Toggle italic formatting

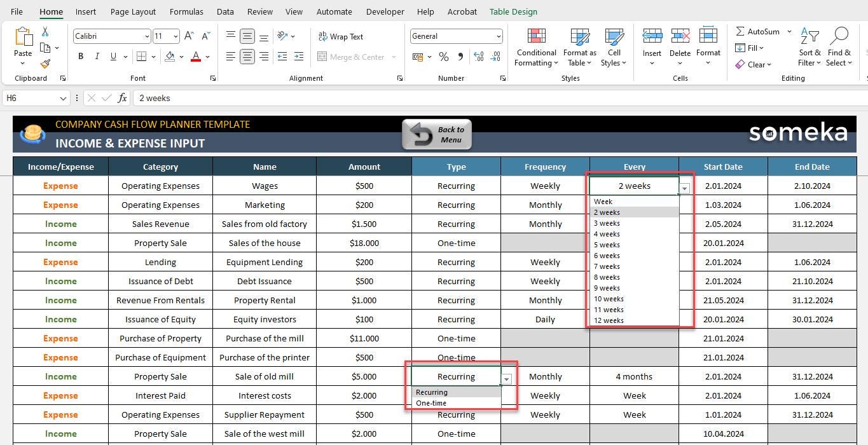[x=97, y=56]
